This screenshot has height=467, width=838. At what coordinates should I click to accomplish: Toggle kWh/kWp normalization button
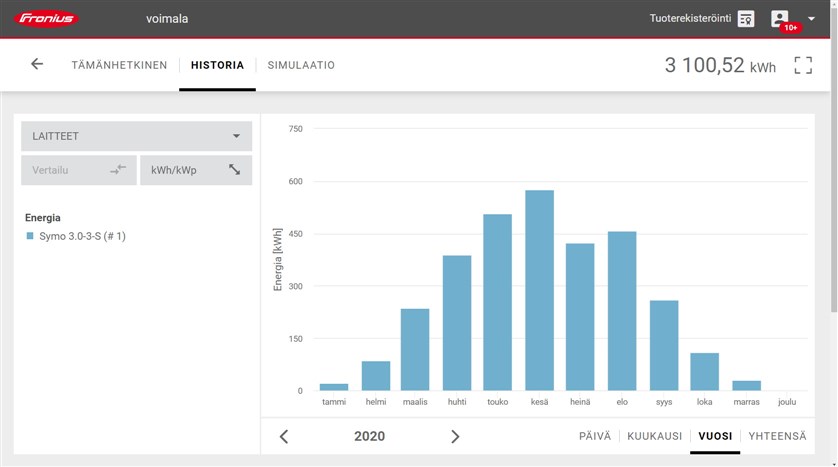click(x=196, y=170)
